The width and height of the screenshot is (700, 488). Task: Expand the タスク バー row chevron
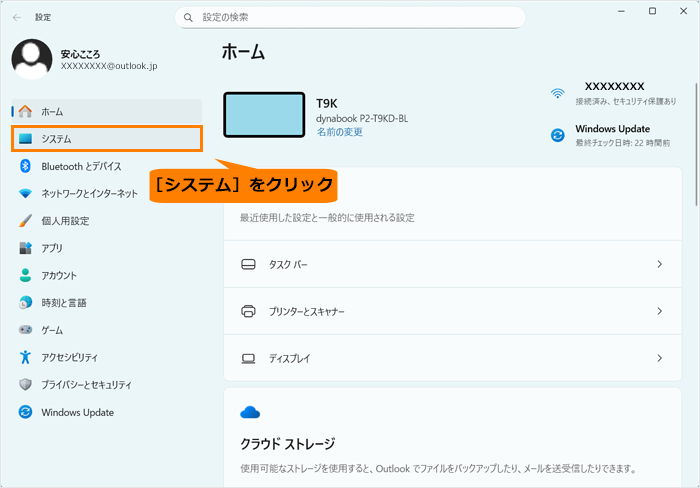659,264
